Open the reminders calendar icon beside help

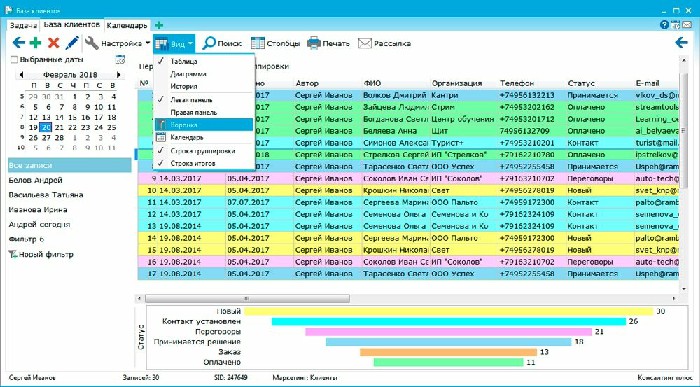pyautogui.click(x=675, y=25)
